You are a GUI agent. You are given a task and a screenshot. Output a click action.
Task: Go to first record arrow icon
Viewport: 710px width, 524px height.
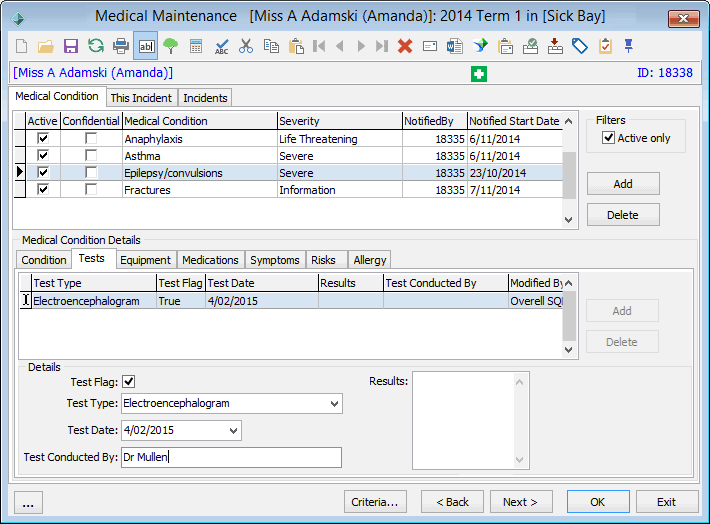click(x=319, y=46)
